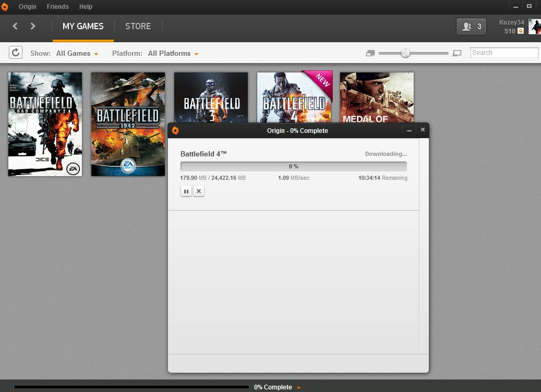Click the Battlefield 4 download progress bar
541x392 pixels.
click(x=294, y=166)
